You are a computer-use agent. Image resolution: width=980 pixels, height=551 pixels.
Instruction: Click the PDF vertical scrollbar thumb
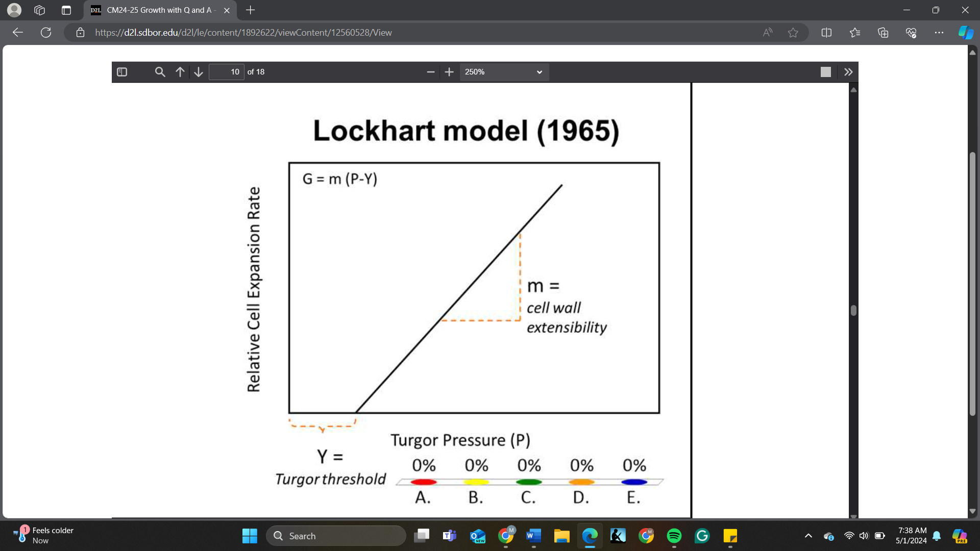(853, 310)
